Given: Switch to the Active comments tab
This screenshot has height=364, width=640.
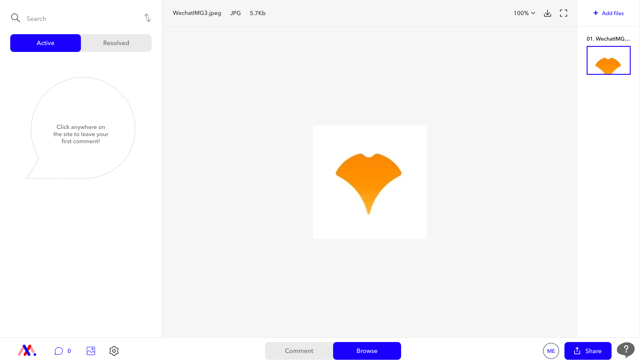Looking at the screenshot, I should tap(46, 43).
